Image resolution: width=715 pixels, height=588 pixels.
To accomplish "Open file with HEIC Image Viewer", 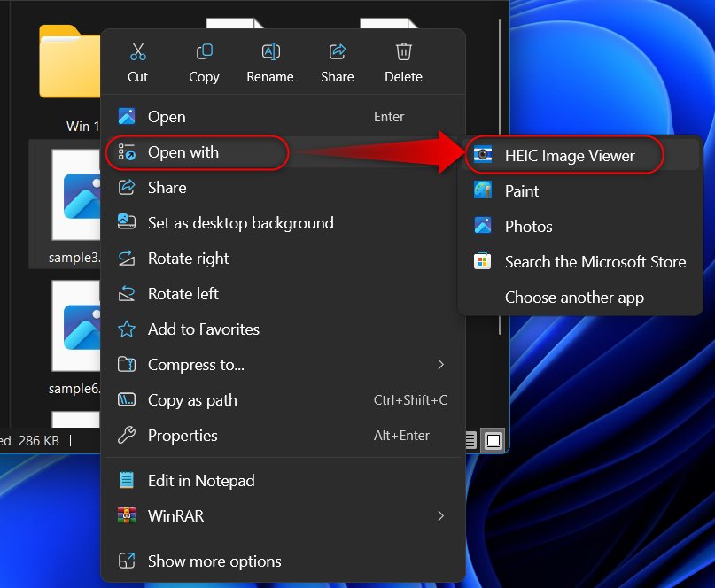I will 569,156.
